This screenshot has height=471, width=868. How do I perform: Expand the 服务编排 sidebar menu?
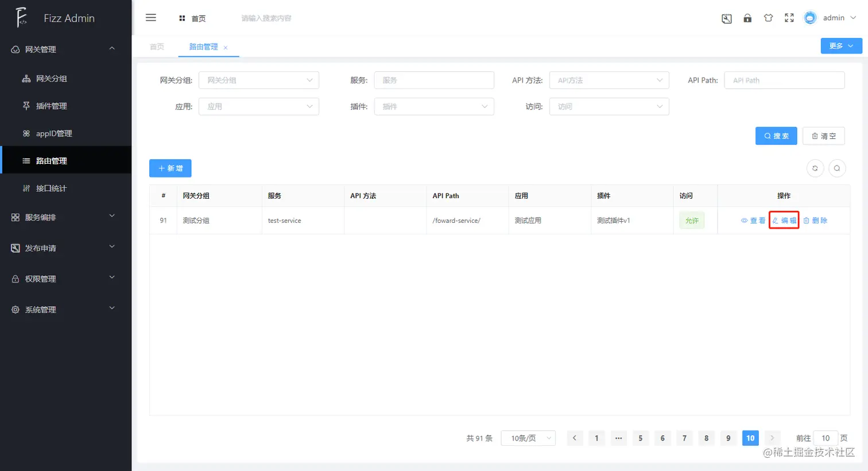[x=65, y=217]
